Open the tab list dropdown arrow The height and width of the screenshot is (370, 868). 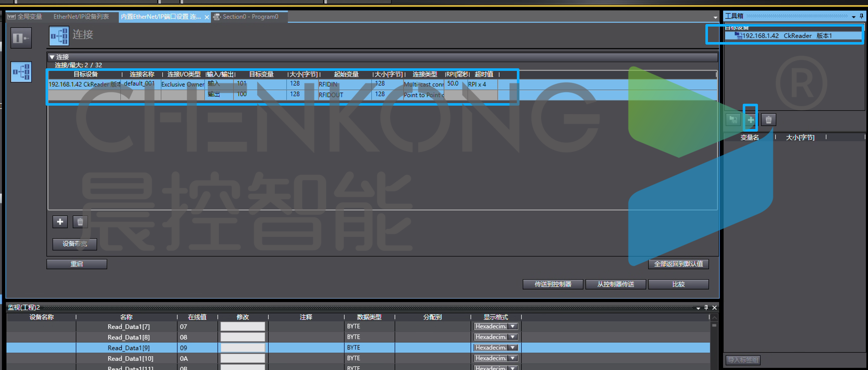tap(715, 17)
